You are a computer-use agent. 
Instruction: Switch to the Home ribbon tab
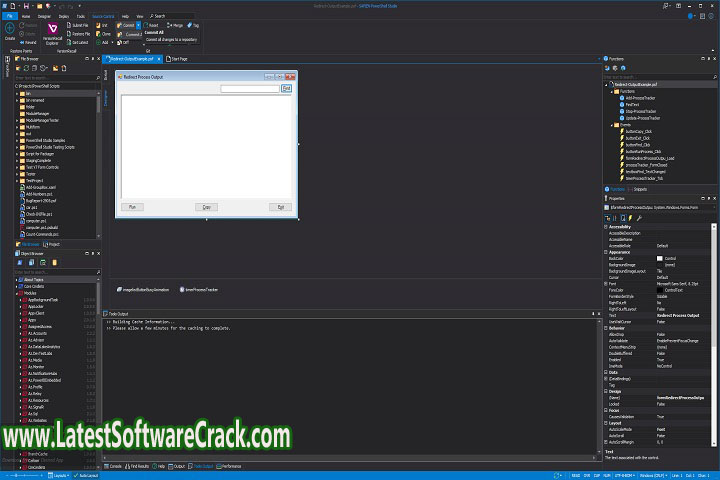(26, 16)
